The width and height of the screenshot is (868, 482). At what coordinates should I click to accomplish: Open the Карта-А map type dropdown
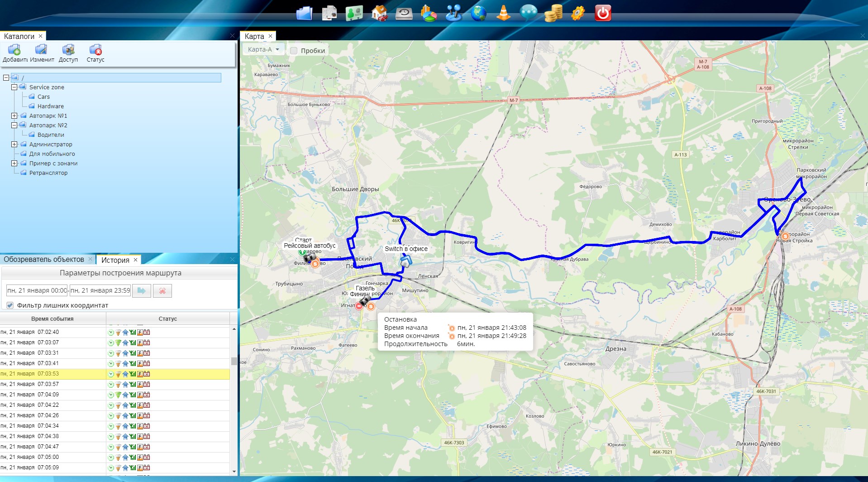tap(264, 49)
